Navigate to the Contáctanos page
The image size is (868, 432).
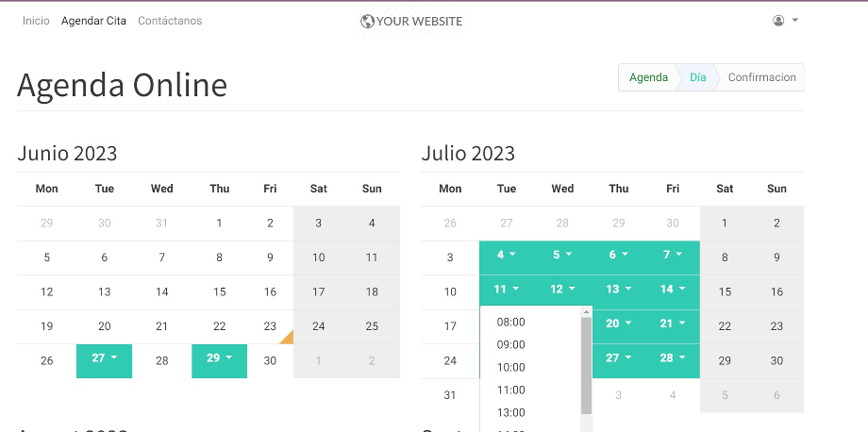(x=170, y=21)
